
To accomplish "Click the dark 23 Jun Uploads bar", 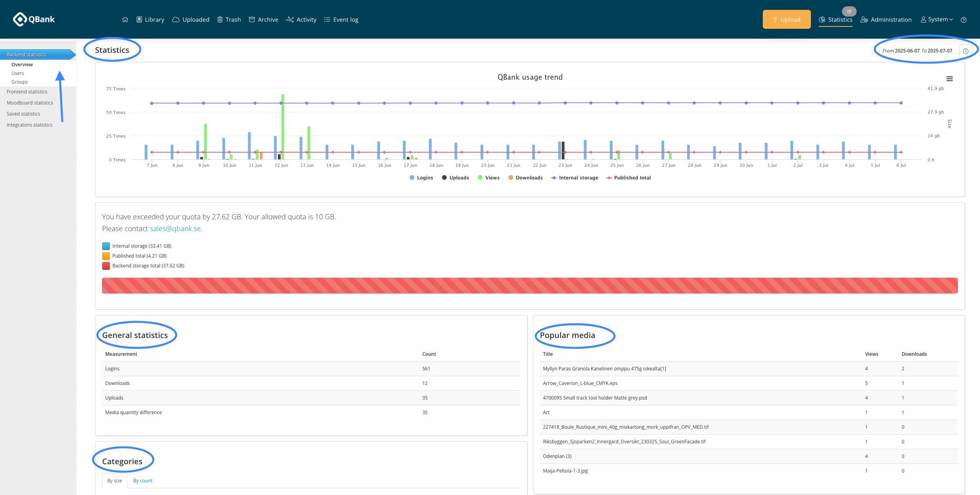I will pyautogui.click(x=563, y=150).
